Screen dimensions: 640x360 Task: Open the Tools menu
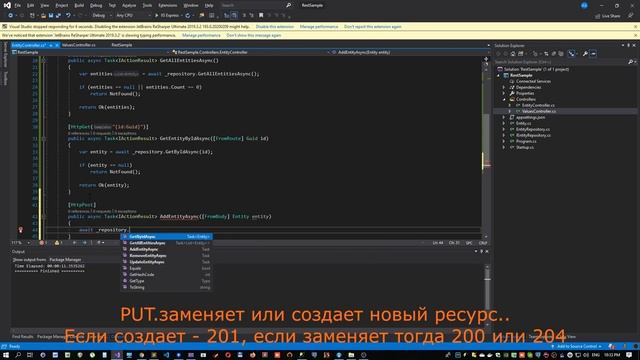click(x=147, y=5)
